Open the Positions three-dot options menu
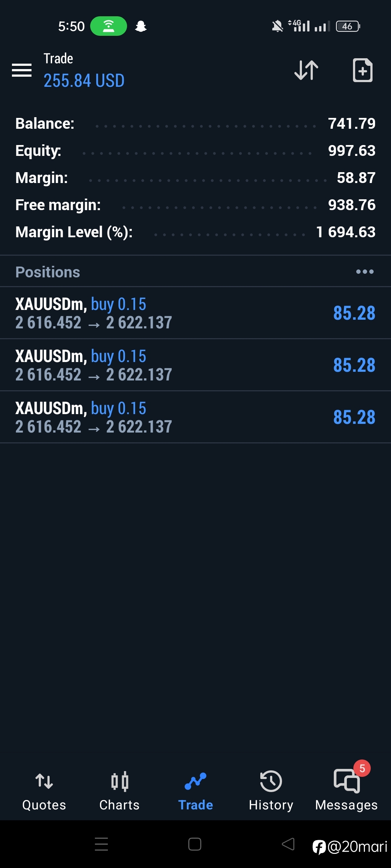Screen dimensions: 391x868 click(365, 272)
